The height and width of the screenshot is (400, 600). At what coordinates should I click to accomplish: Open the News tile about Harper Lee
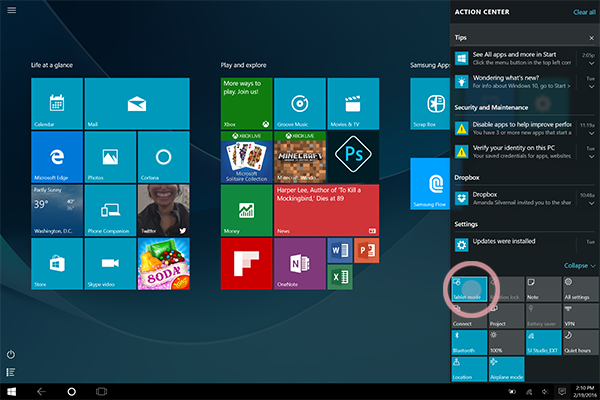point(327,210)
